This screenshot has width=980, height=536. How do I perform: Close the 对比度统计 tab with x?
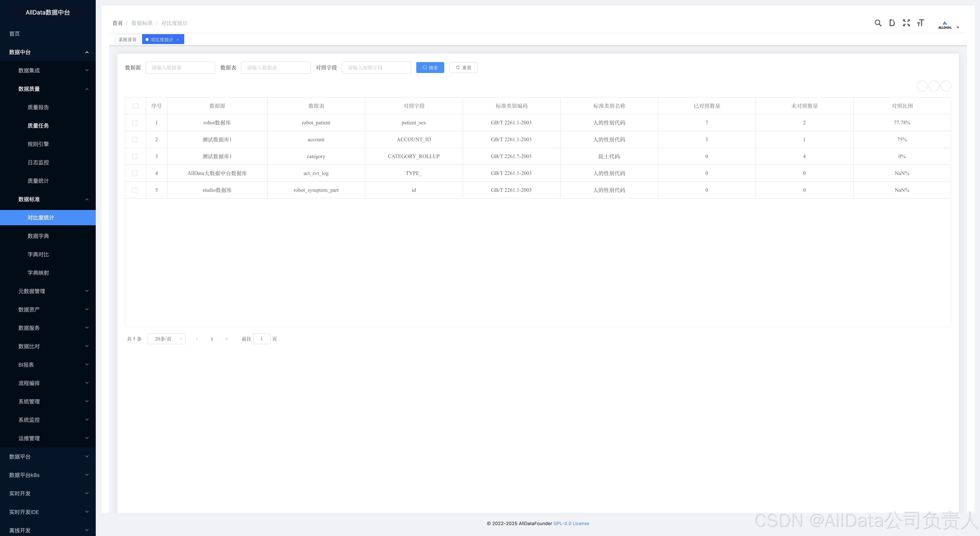(178, 40)
